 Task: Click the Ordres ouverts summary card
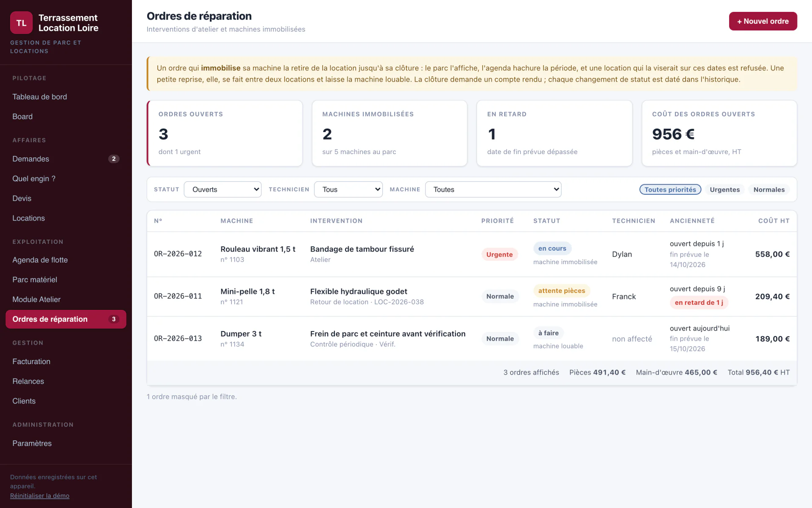225,133
